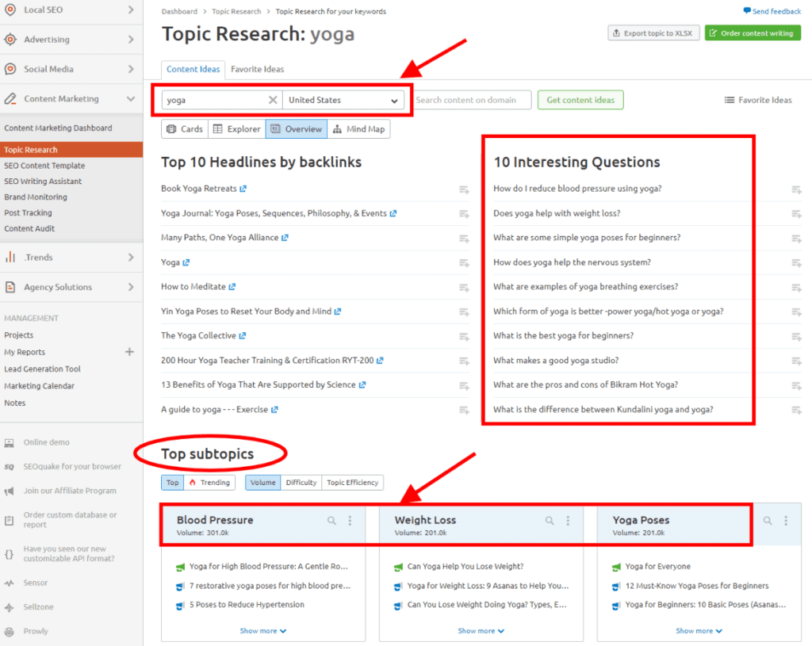Add 'How do I reduce blood pressure' question to favorites
812x646 pixels.
point(796,189)
